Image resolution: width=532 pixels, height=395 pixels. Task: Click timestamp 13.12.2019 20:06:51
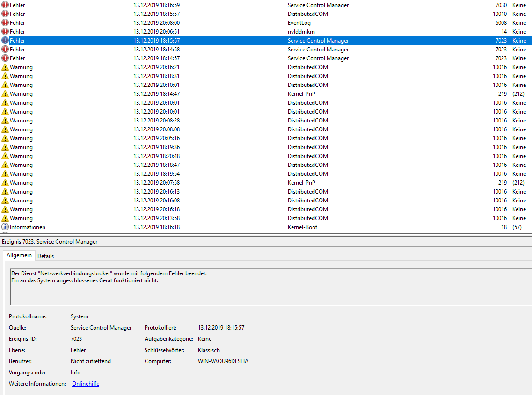[x=156, y=31]
